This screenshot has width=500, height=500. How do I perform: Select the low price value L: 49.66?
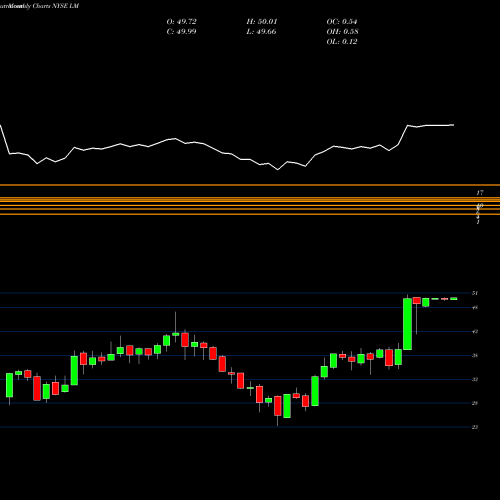pyautogui.click(x=261, y=32)
